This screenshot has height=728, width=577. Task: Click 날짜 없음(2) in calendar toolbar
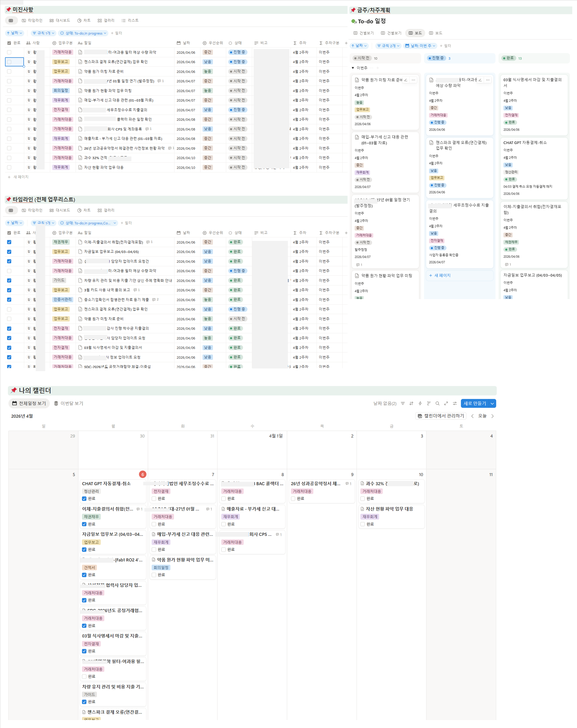[x=385, y=404]
